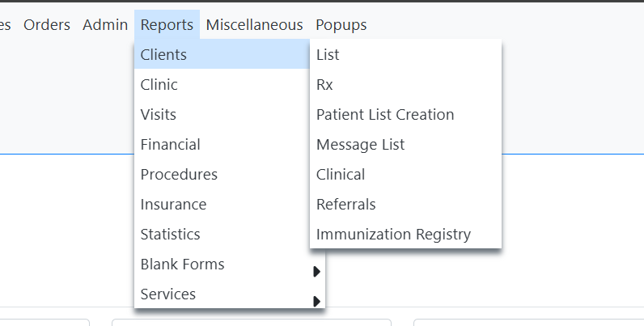Open the Rx report

tap(324, 85)
